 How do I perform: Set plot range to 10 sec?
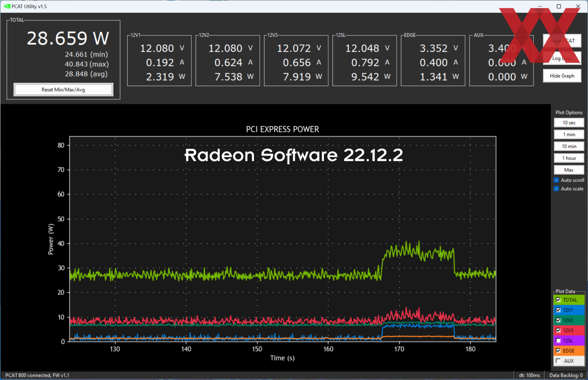[x=569, y=123]
